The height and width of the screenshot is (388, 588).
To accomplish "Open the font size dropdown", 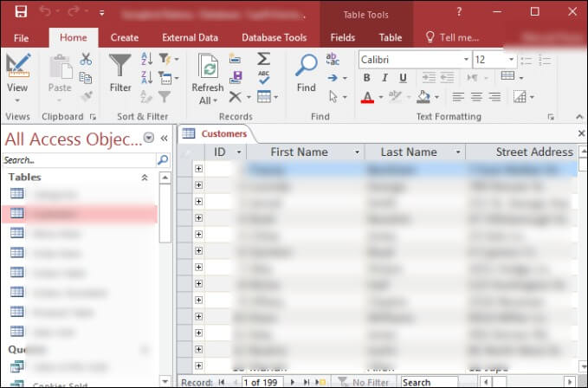I will tap(512, 60).
